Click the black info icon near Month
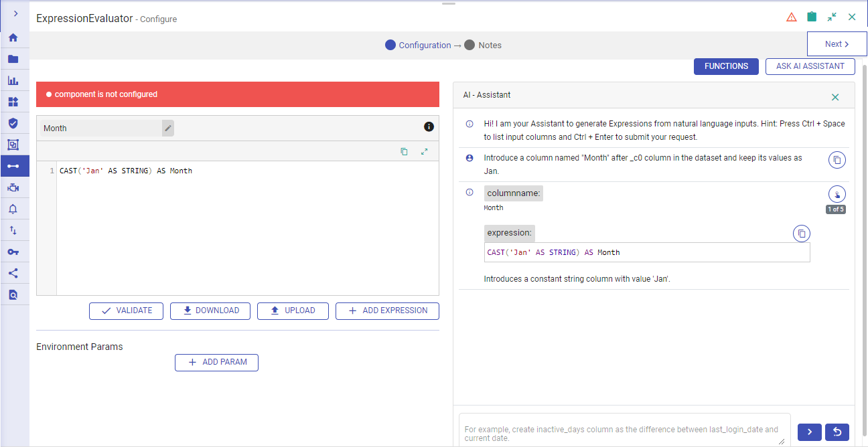868x447 pixels. tap(429, 126)
